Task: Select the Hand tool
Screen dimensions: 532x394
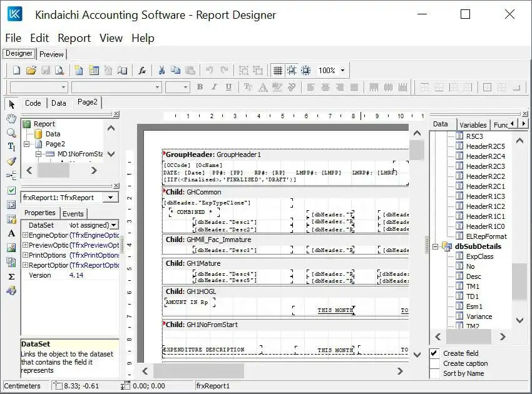Action: pos(11,118)
